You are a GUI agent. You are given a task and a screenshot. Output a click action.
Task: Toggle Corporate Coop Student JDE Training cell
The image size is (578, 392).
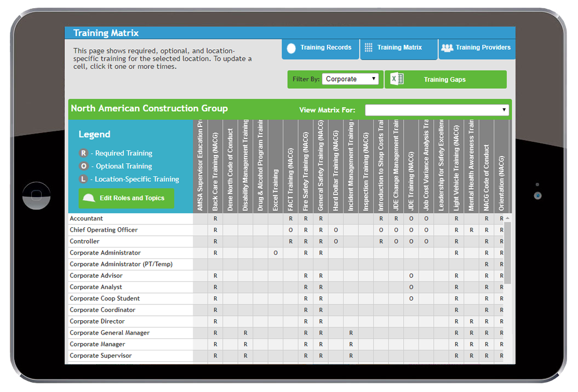point(411,298)
